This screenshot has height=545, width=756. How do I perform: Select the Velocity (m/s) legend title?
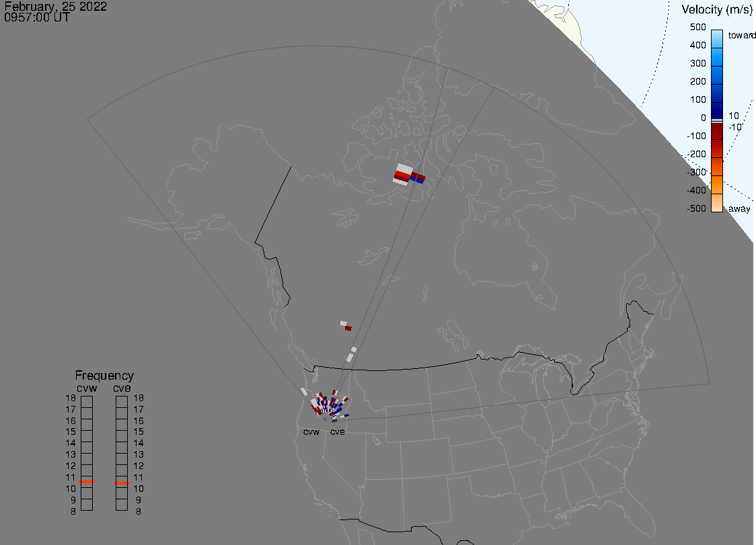(x=717, y=10)
